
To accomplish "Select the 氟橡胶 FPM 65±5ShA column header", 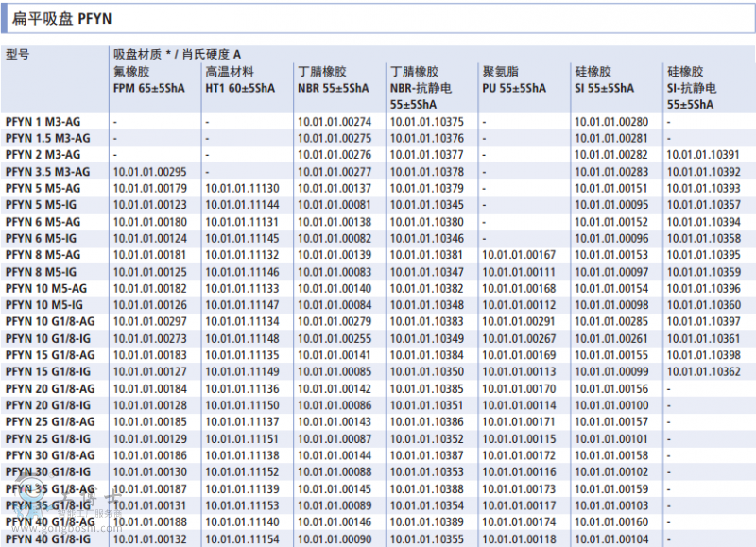I will tap(147, 80).
